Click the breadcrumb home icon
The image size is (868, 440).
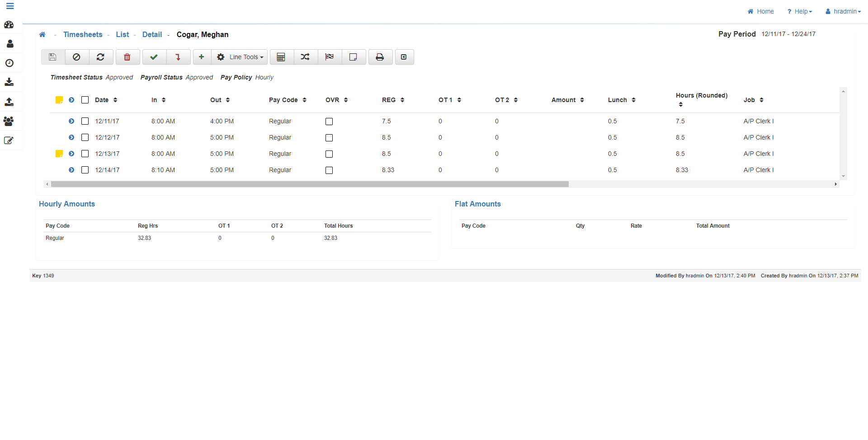(x=42, y=35)
